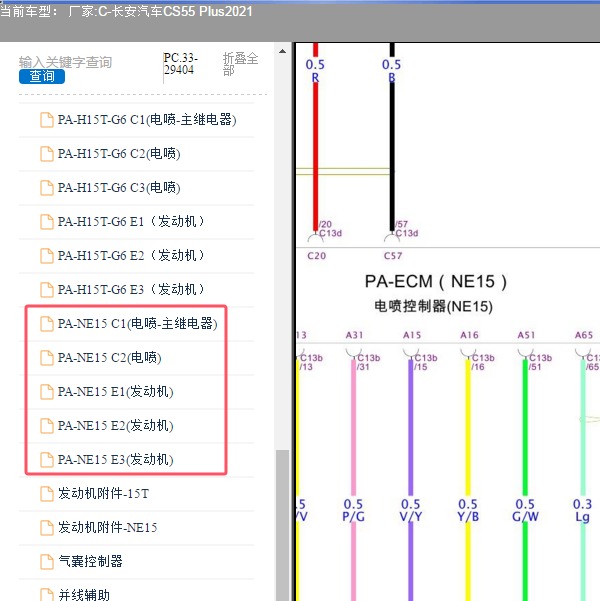The width and height of the screenshot is (600, 601).
Task: Click pin label A16
Action: click(x=469, y=335)
